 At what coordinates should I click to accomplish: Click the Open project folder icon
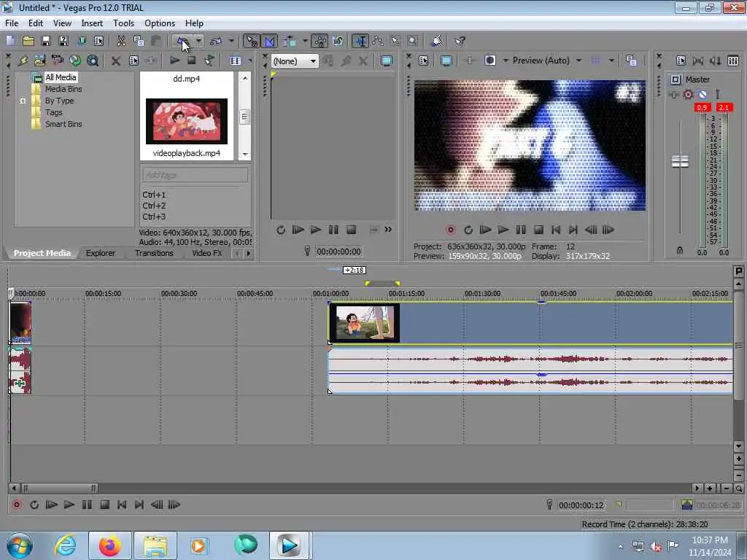pyautogui.click(x=28, y=42)
